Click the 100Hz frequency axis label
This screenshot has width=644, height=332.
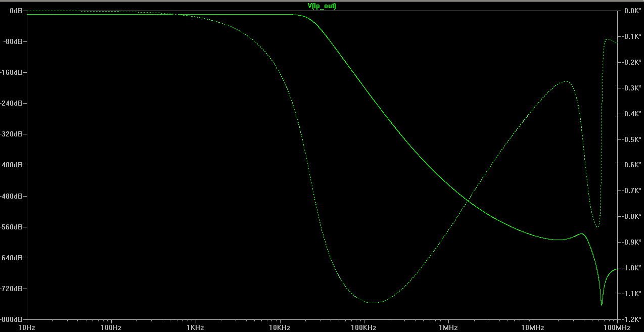point(111,327)
